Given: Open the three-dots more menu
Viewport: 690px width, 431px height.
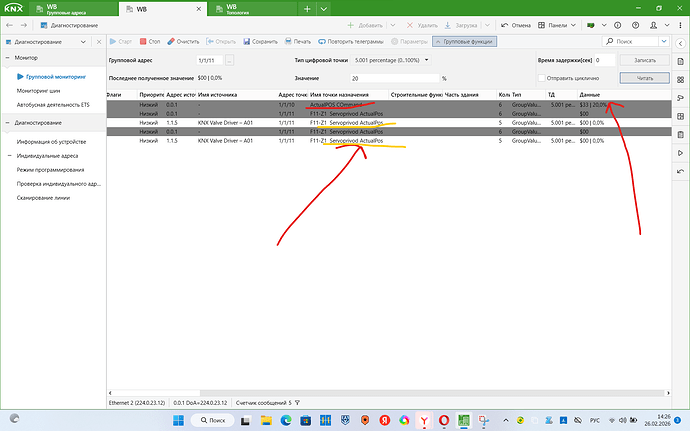Looking at the screenshot, I should pos(680,26).
